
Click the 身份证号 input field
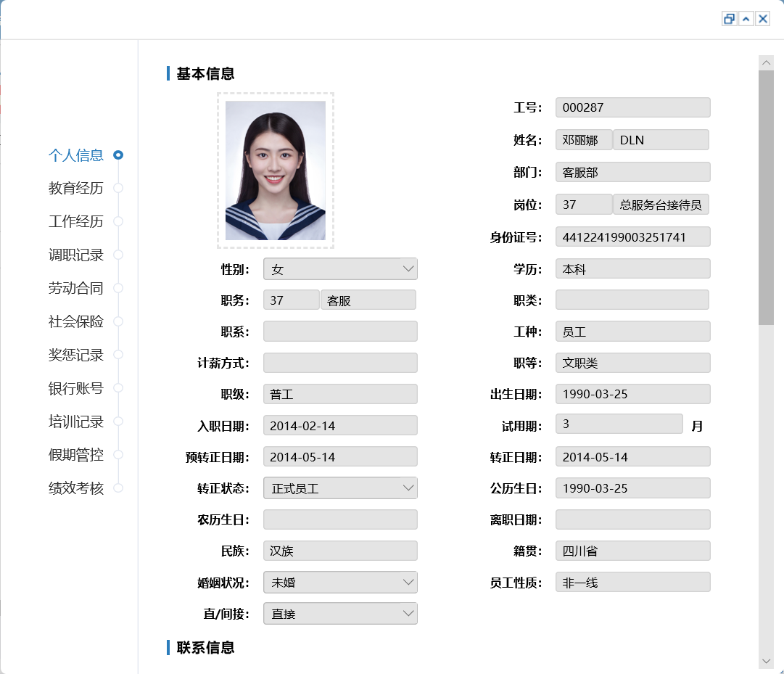click(x=632, y=237)
